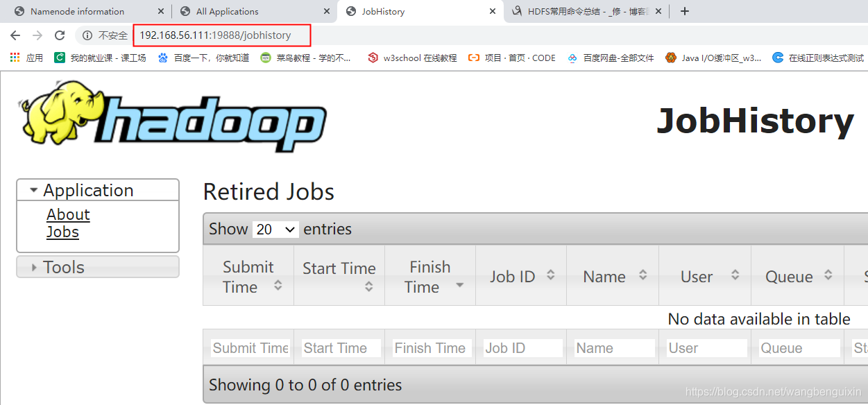
Task: Click the Submit Time filter field
Action: point(250,348)
